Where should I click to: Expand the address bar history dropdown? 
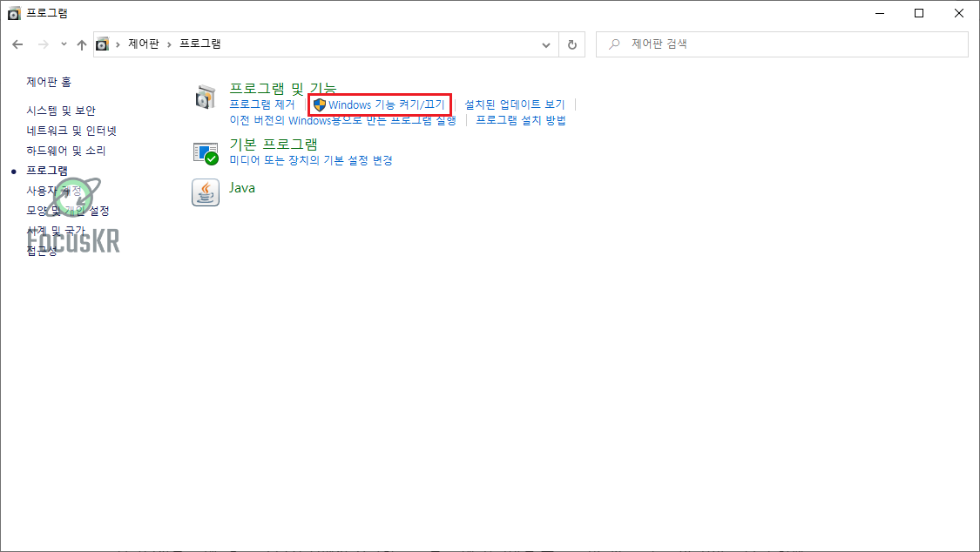pyautogui.click(x=546, y=45)
